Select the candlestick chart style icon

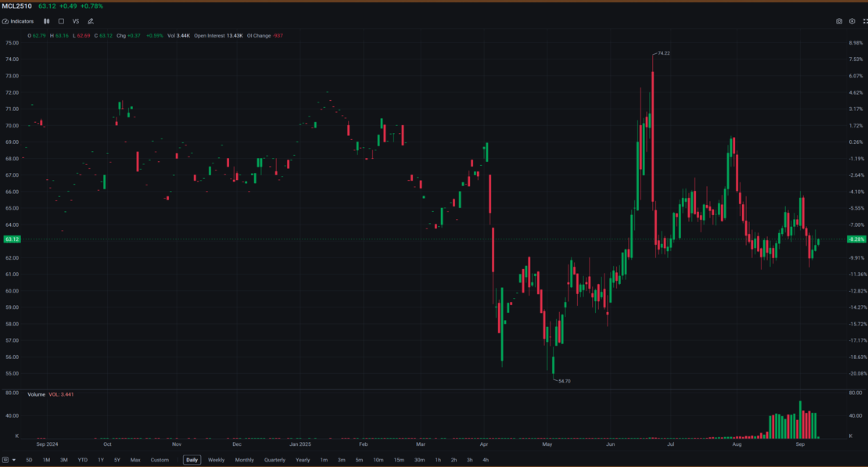pos(47,21)
